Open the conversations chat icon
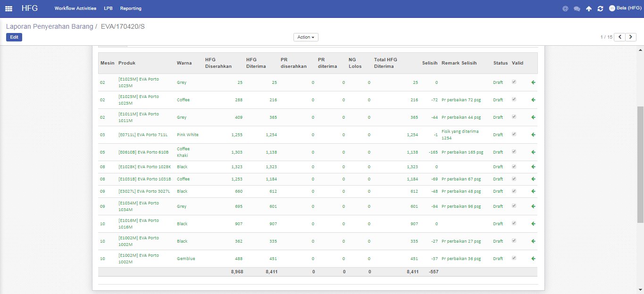 [x=577, y=8]
